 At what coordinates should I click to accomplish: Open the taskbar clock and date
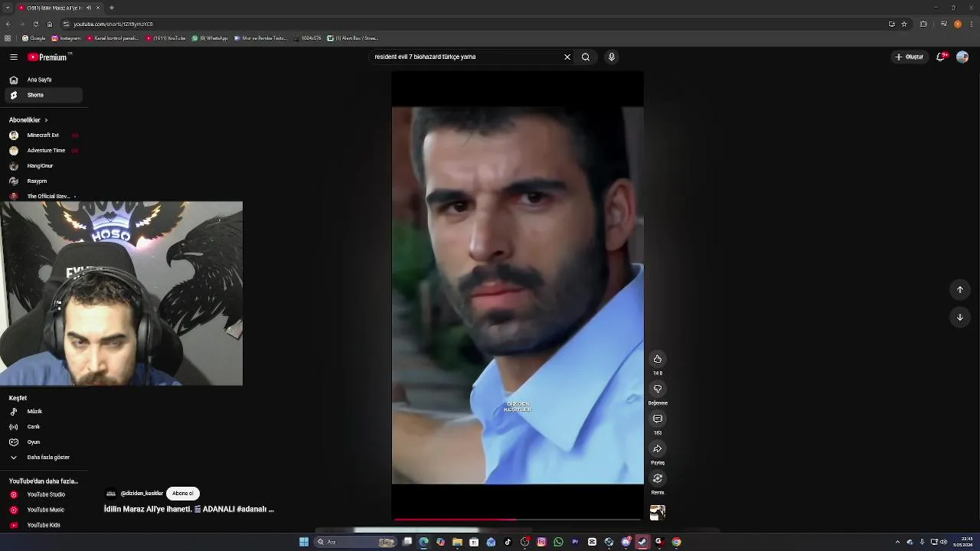(963, 542)
